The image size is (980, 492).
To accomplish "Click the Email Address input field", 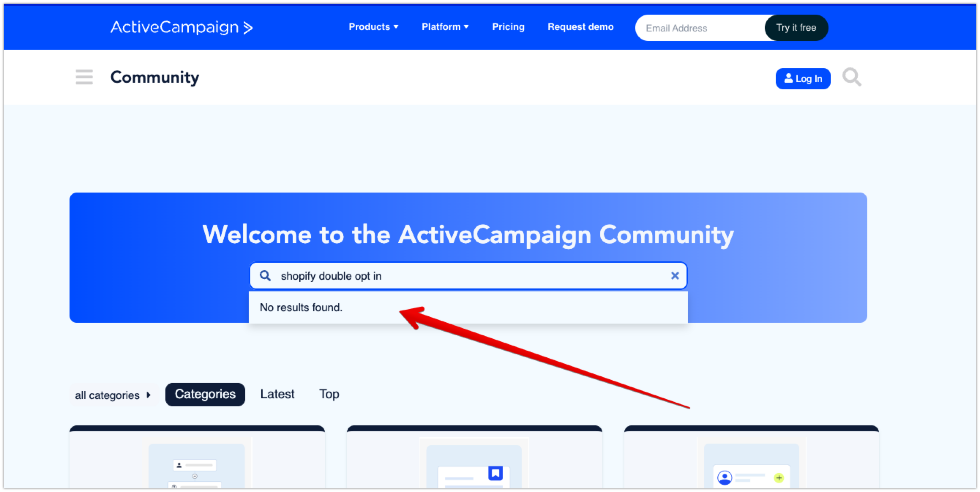I will coord(700,28).
